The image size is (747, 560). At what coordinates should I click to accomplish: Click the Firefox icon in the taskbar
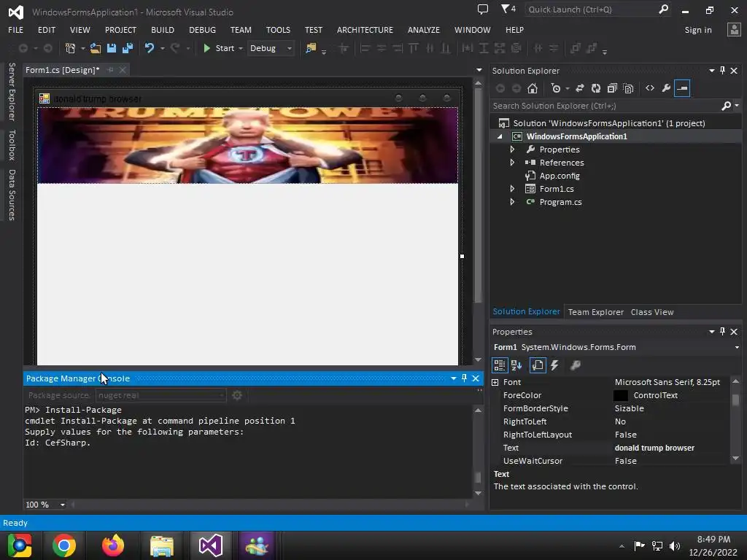(113, 545)
